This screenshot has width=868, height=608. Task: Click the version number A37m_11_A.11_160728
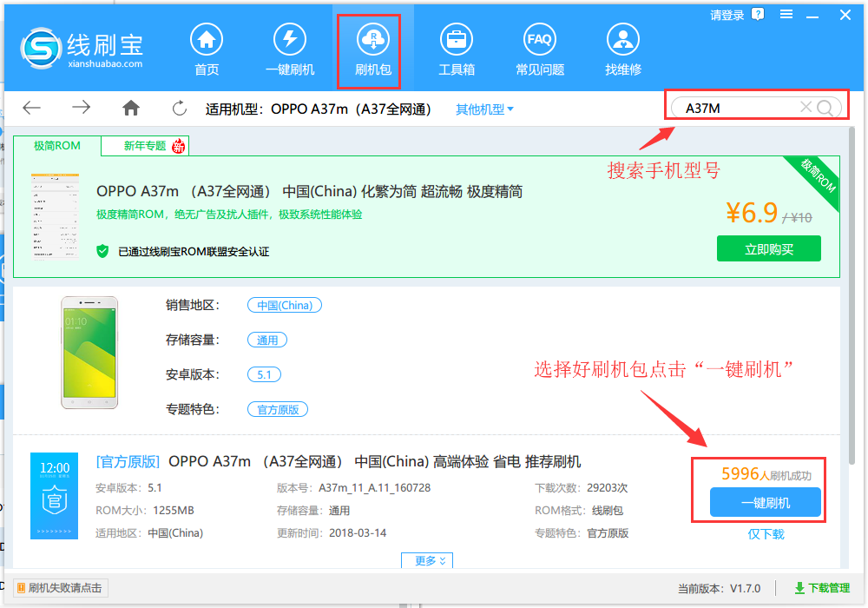(x=374, y=488)
